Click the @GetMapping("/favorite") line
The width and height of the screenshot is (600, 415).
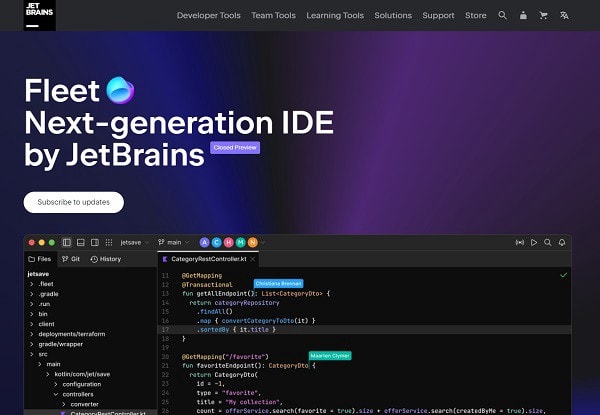click(225, 357)
